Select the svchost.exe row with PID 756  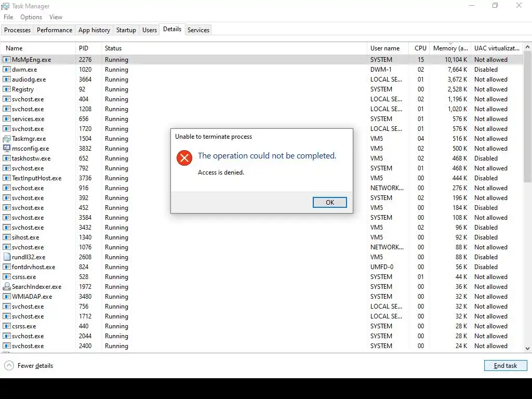click(x=262, y=307)
